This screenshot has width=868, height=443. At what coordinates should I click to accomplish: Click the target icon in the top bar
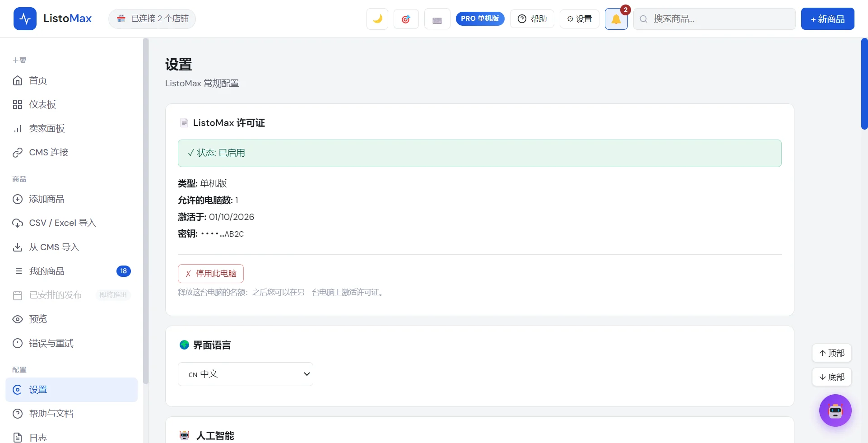click(406, 19)
